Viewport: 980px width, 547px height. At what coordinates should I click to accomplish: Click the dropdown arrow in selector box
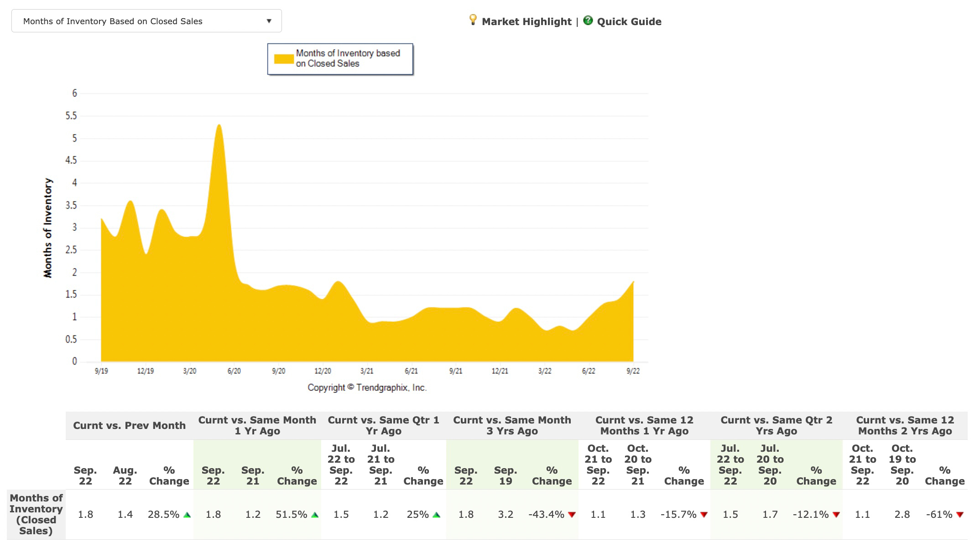point(269,21)
